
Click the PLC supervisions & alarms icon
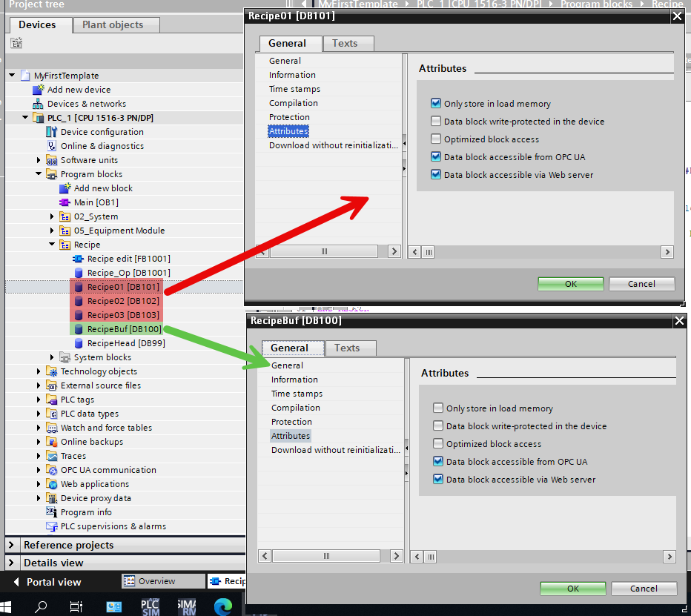point(52,526)
